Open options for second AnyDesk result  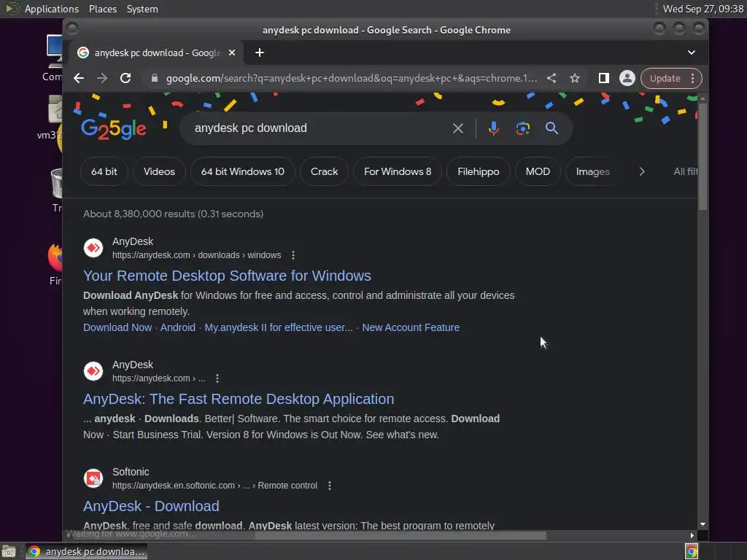217,378
